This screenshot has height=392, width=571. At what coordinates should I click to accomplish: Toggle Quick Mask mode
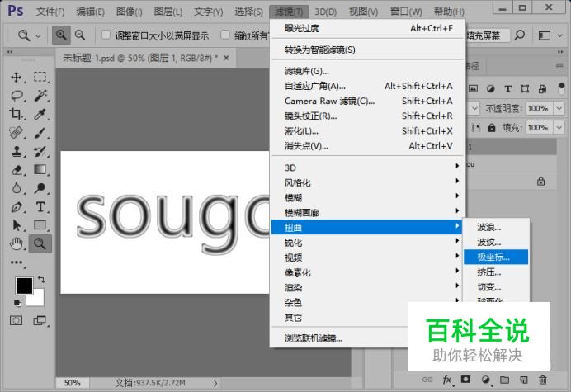[x=16, y=320]
